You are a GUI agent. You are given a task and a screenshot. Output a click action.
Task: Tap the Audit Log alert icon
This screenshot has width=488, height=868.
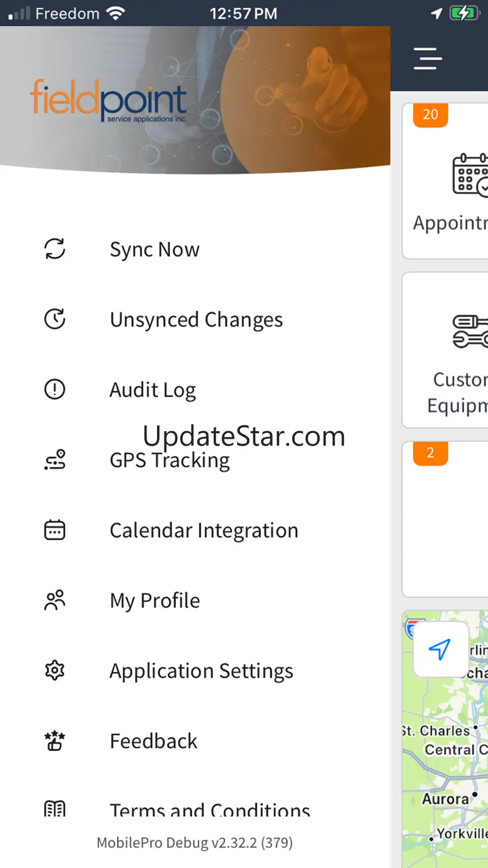pyautogui.click(x=55, y=390)
